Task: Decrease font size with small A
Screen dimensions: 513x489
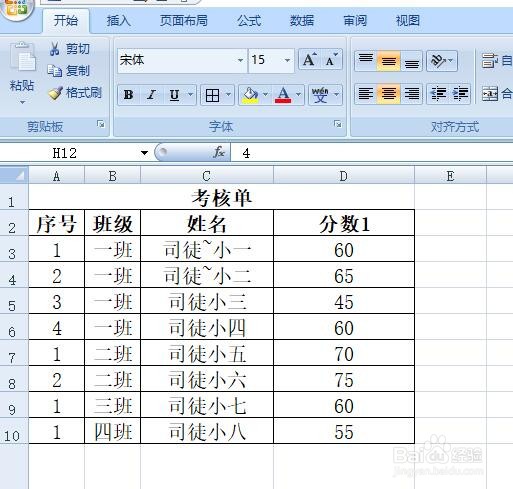Action: tap(332, 60)
